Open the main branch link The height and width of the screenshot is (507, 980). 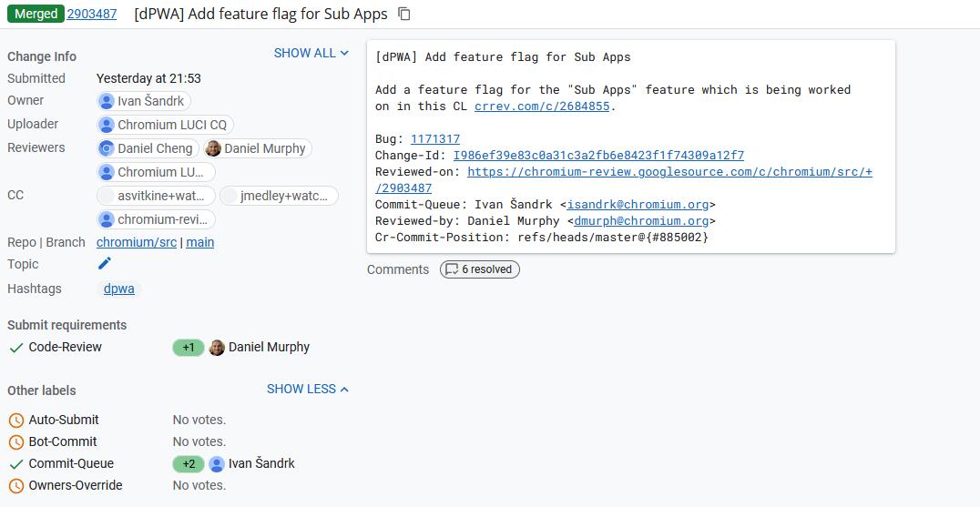tap(200, 243)
